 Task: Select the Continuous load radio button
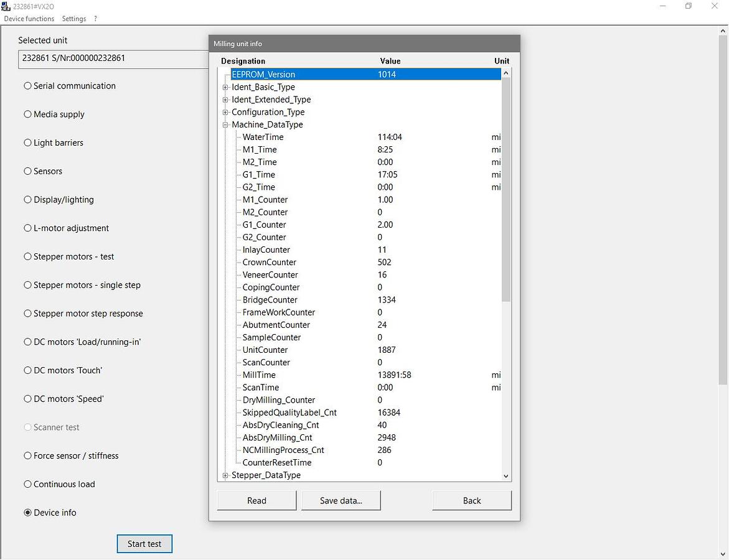click(28, 485)
